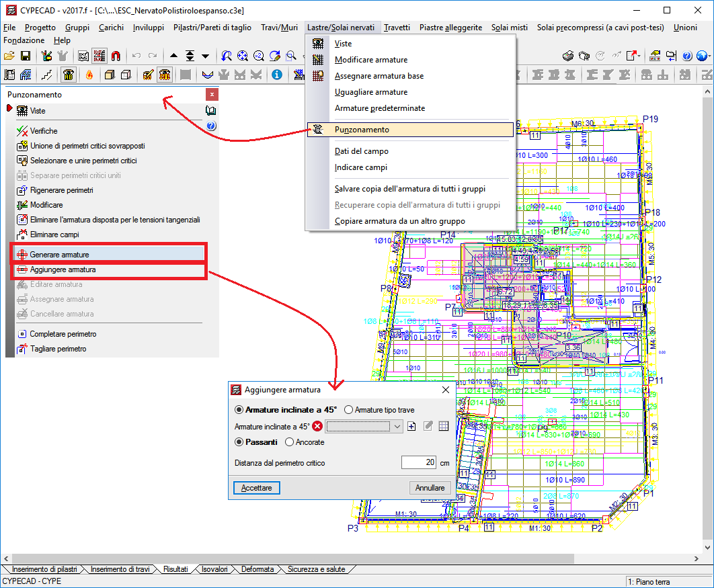Click the plotter icon in the toolbar
Screen dimensions: 714x588
(x=584, y=56)
